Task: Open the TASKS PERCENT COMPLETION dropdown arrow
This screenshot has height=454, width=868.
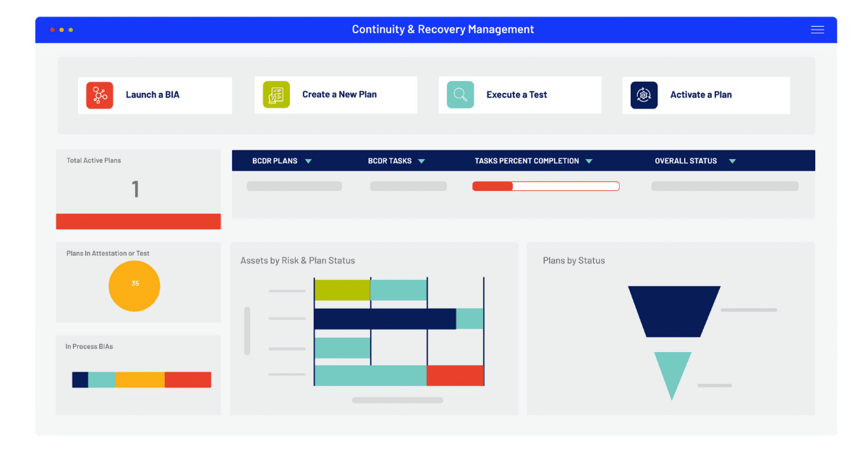Action: click(589, 161)
